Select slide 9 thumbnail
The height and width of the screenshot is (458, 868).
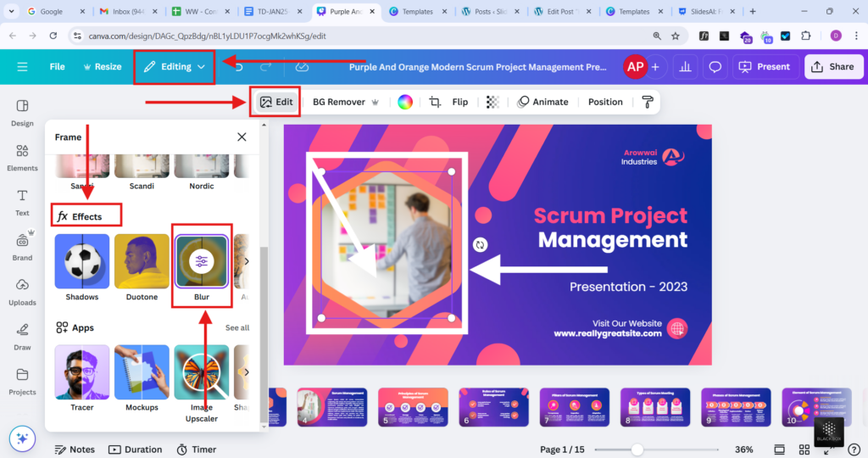pyautogui.click(x=736, y=407)
